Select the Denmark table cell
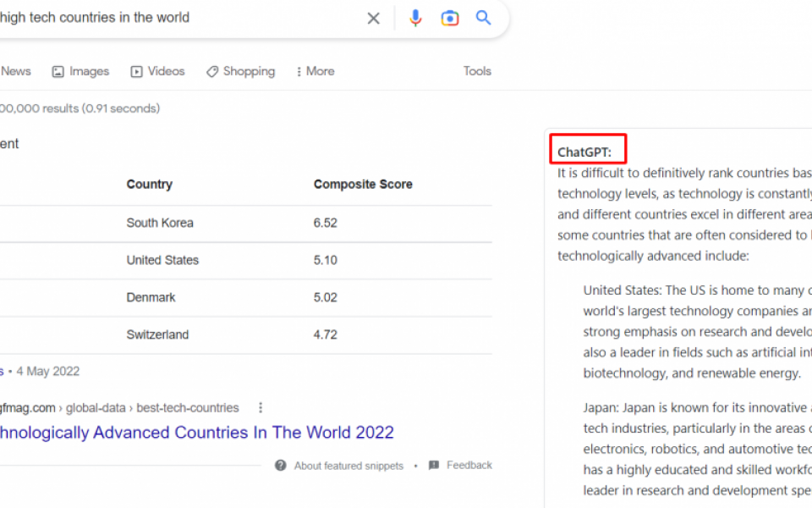 point(151,297)
